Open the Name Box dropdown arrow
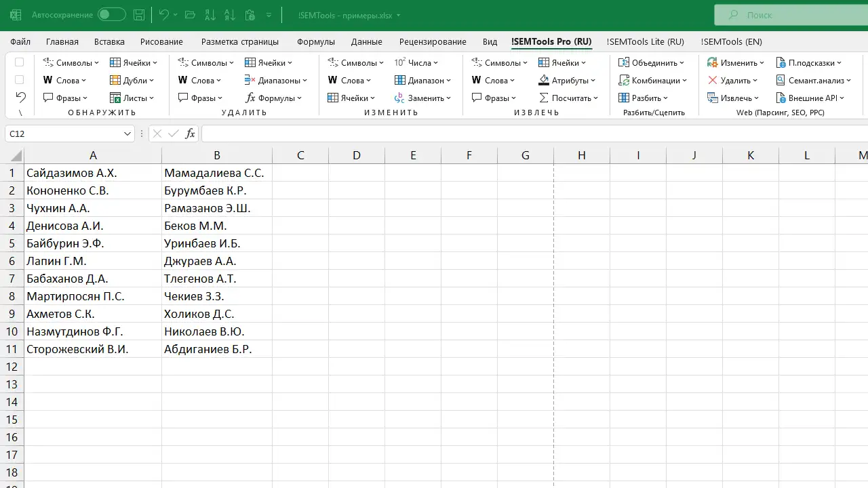The width and height of the screenshot is (868, 488). (x=127, y=134)
